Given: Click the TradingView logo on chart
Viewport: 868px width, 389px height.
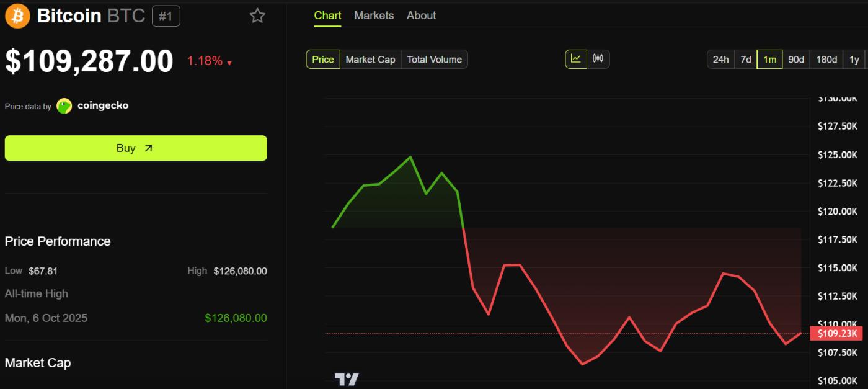Looking at the screenshot, I should [346, 379].
